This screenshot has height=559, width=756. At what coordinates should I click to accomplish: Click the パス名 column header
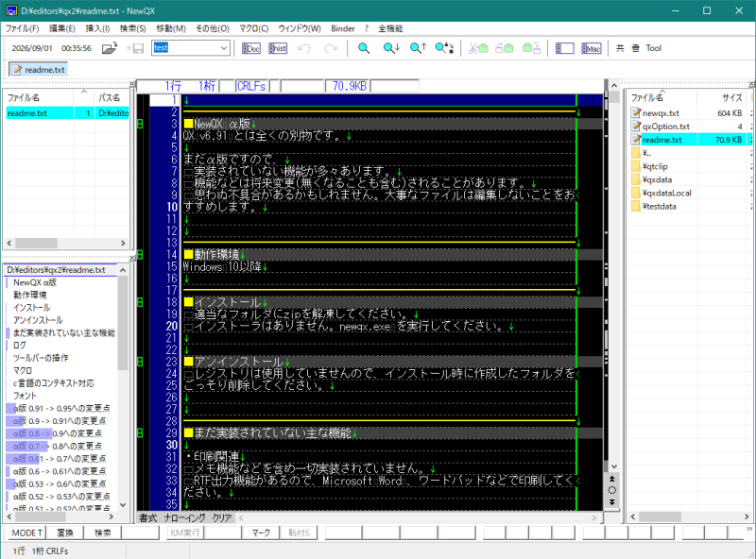point(112,97)
